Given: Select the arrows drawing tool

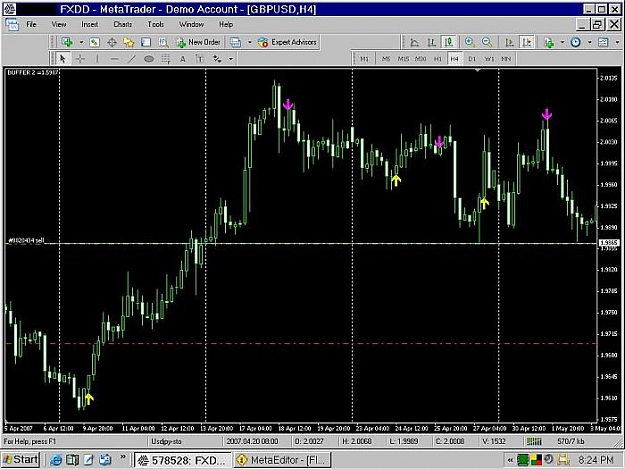Looking at the screenshot, I should point(217,59).
